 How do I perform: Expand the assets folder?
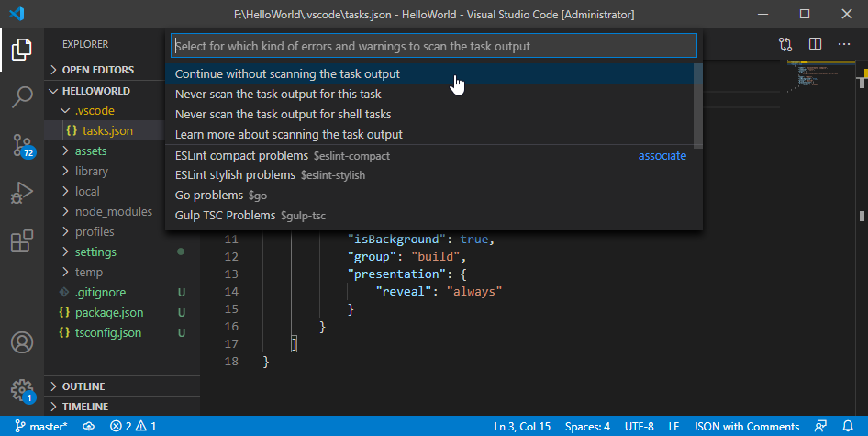click(90, 151)
